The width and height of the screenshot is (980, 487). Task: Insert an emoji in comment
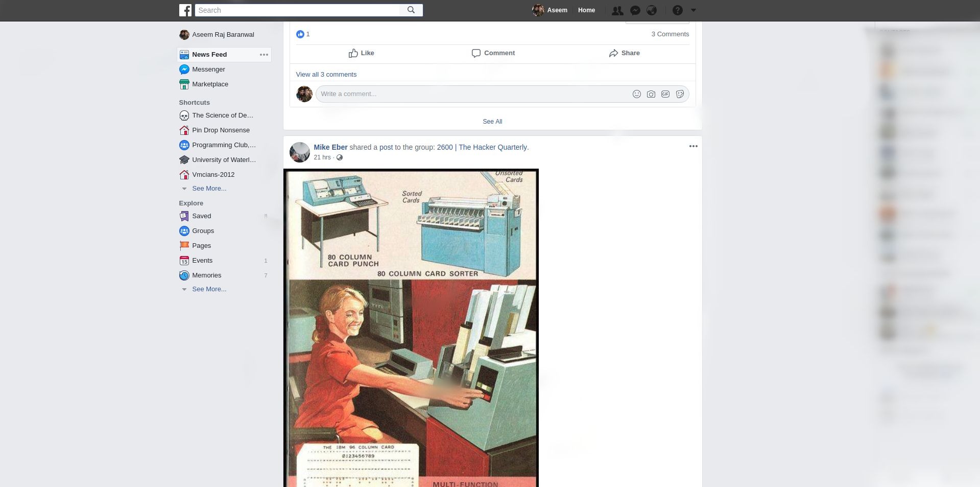coord(636,94)
